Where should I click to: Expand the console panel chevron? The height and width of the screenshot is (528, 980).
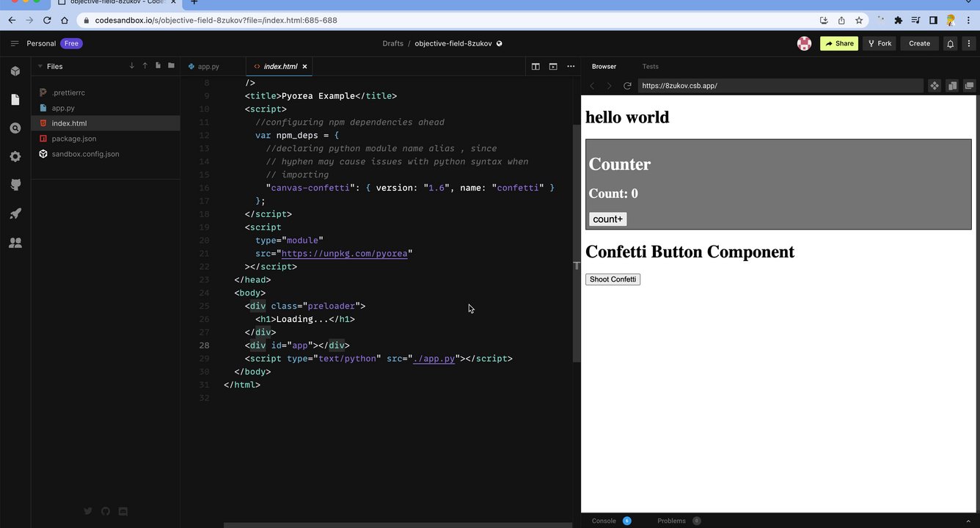point(968,521)
